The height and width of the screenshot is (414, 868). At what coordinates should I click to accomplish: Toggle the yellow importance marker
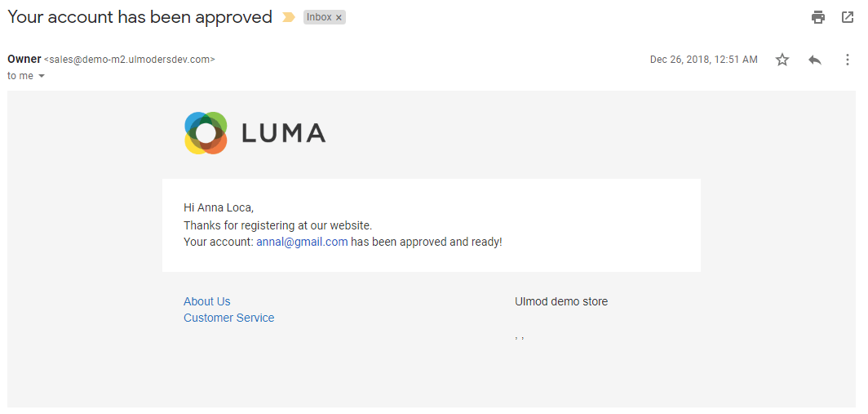click(x=289, y=17)
